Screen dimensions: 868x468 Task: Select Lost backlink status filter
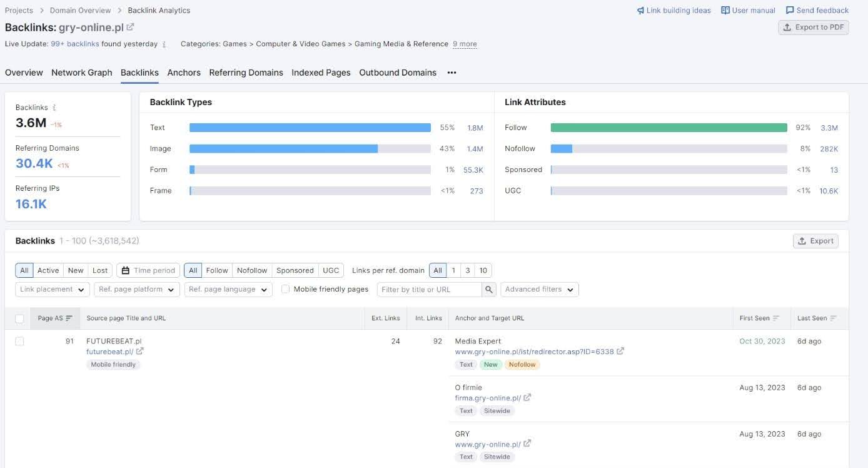click(x=100, y=270)
